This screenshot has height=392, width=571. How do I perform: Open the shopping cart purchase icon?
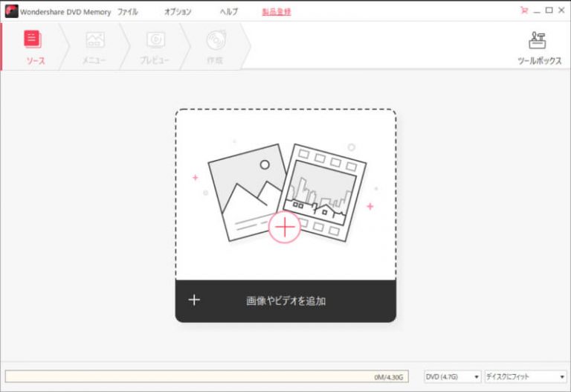(525, 11)
